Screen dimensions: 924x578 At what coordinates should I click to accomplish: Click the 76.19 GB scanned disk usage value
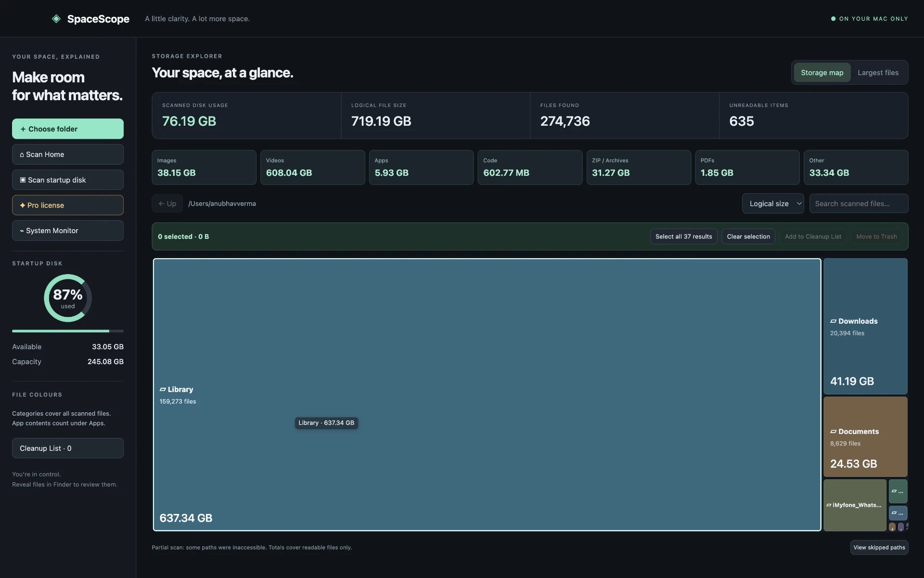(x=189, y=121)
